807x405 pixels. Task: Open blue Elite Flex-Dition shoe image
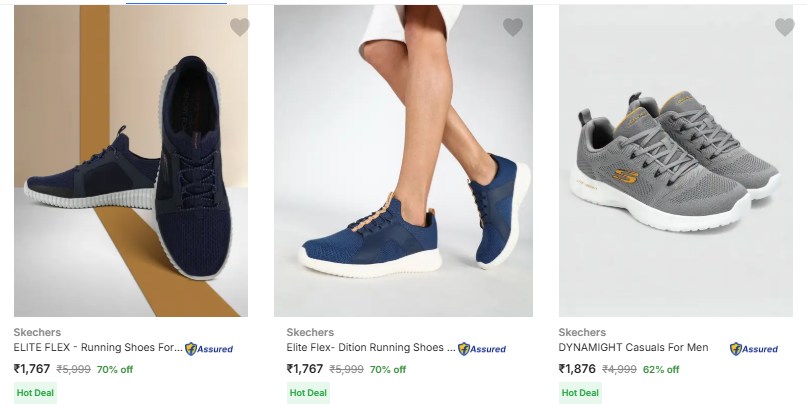(403, 165)
